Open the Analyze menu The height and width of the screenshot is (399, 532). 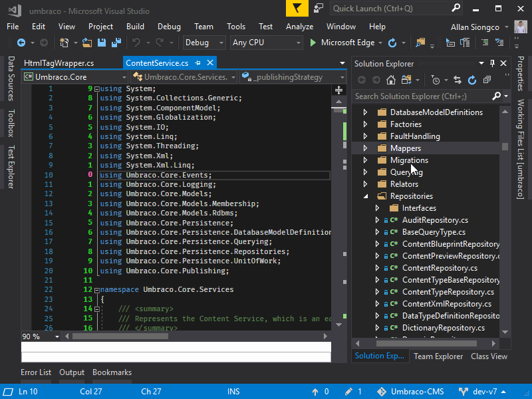click(x=300, y=27)
